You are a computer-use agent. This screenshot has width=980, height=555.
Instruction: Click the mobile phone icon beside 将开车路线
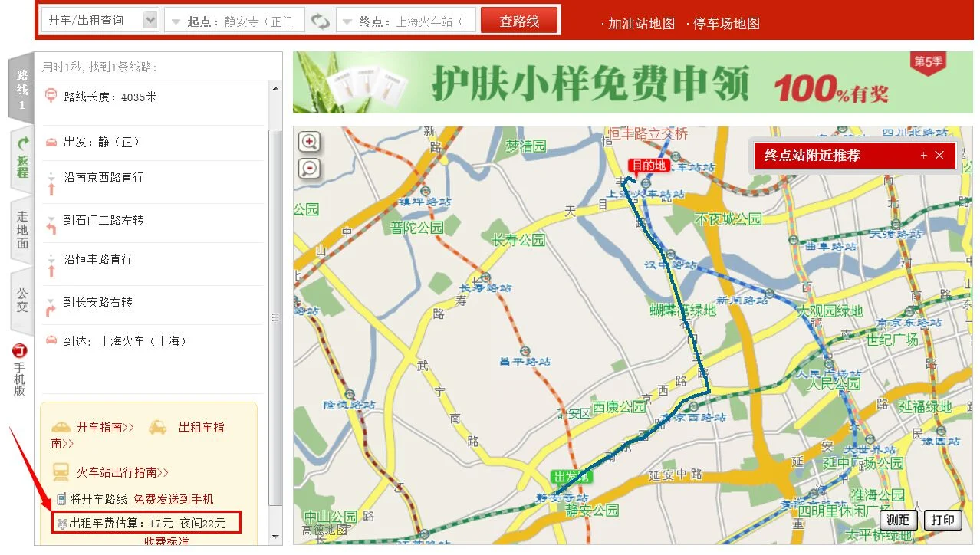pos(60,498)
